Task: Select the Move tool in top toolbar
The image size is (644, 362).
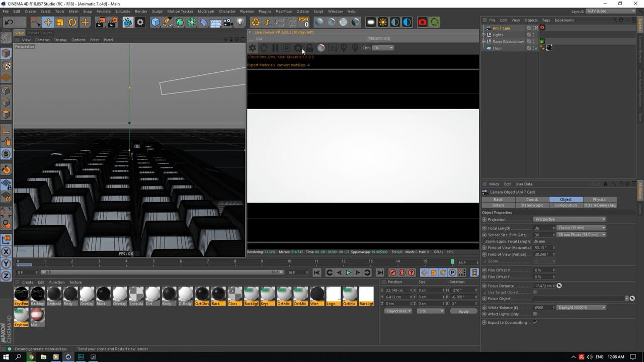Action: point(48,22)
